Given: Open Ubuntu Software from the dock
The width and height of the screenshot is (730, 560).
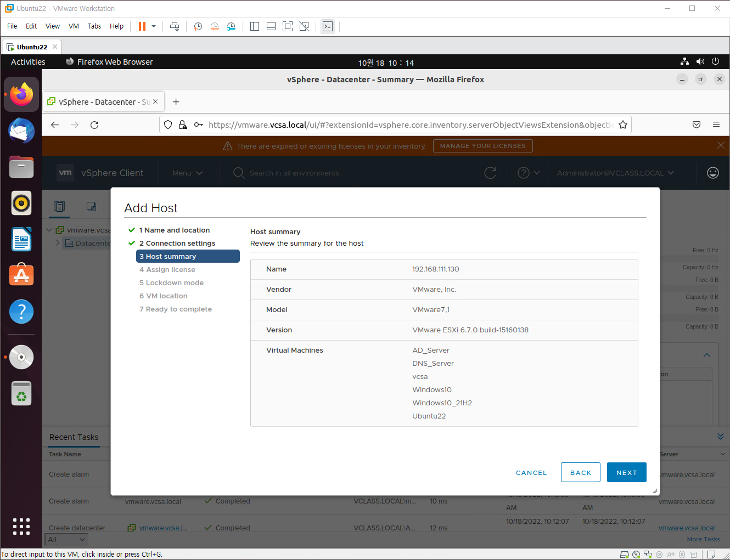Looking at the screenshot, I should (21, 275).
